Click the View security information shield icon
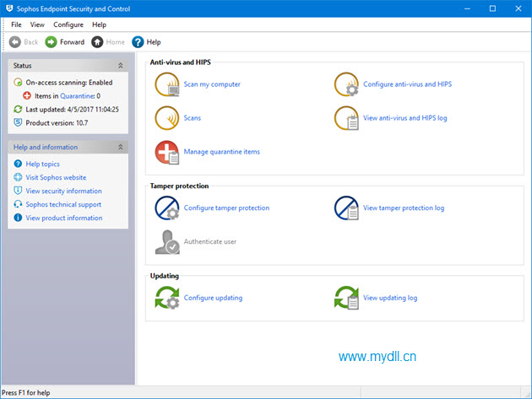 click(x=18, y=191)
